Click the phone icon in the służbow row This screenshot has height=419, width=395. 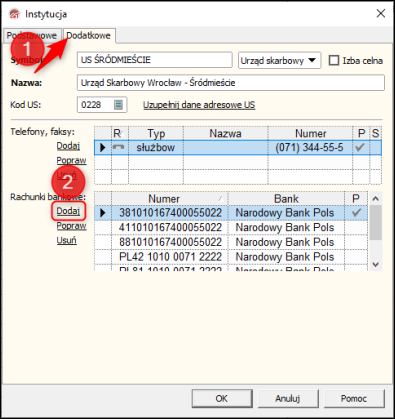[x=118, y=147]
